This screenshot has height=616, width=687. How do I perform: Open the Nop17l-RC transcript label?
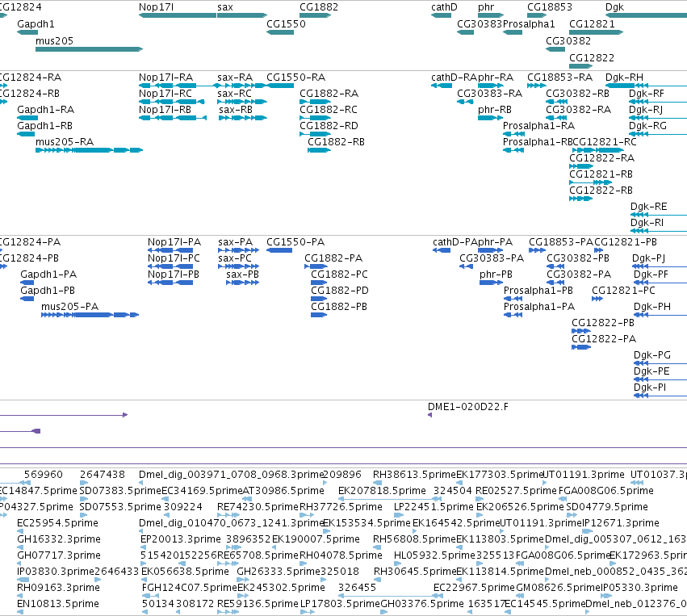point(165,94)
